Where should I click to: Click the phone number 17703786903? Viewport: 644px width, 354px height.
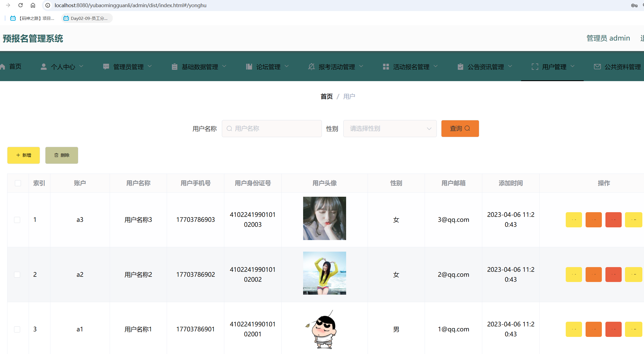tap(195, 220)
